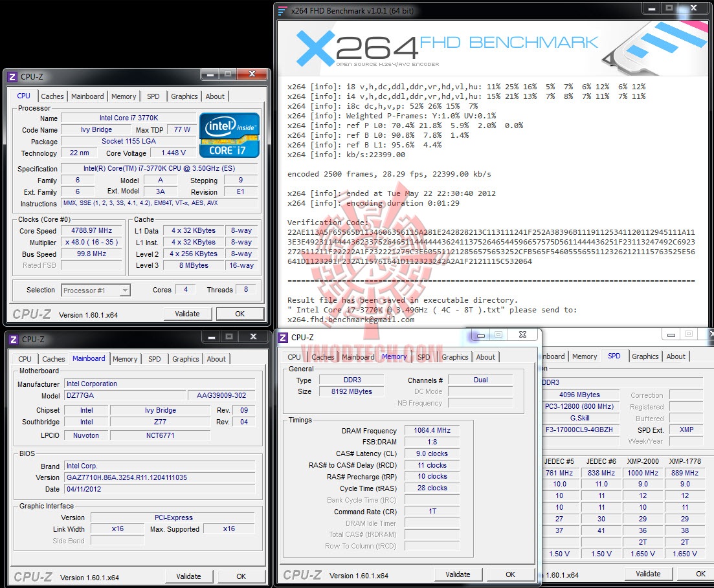Click the BIOS version GAZ7710H field
714x588 pixels.
coord(160,478)
